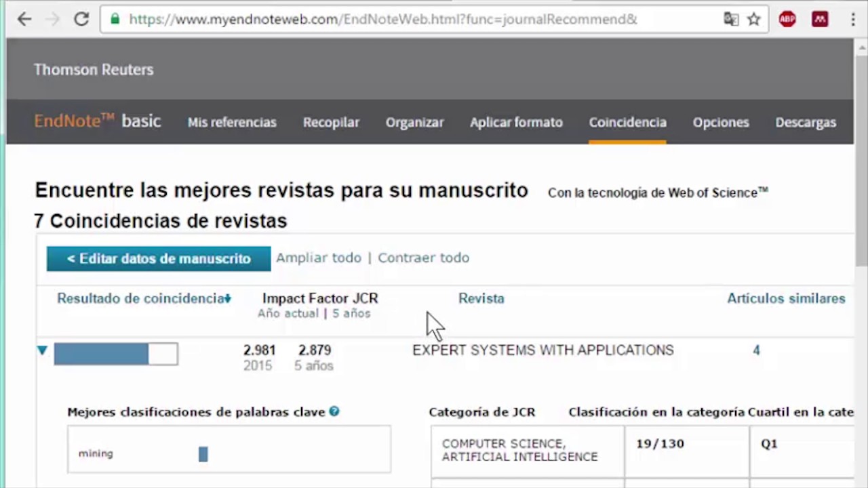Open Chrome three-dot menu
Screen dimensions: 868x488
(x=853, y=19)
